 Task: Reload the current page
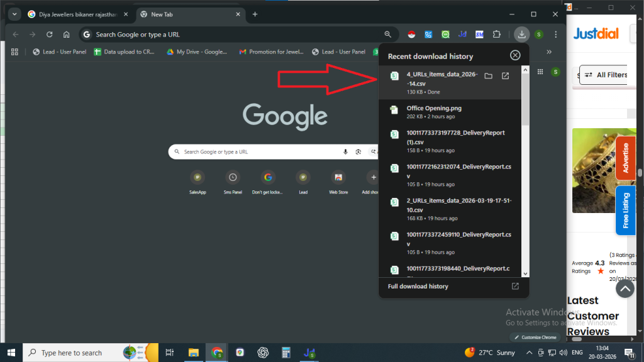click(50, 35)
